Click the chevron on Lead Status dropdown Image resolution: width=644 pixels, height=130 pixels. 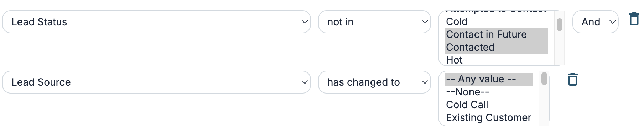click(x=305, y=22)
